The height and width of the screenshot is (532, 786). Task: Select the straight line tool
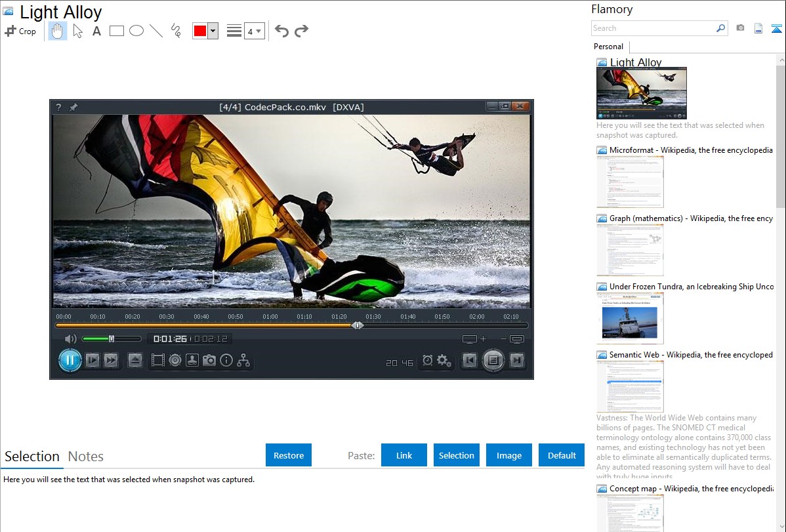coord(156,31)
